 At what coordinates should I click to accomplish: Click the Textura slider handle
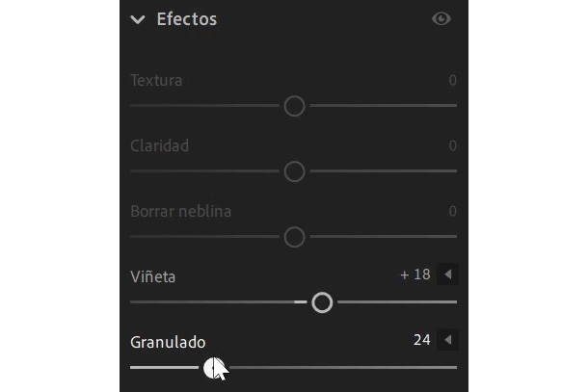tap(294, 106)
